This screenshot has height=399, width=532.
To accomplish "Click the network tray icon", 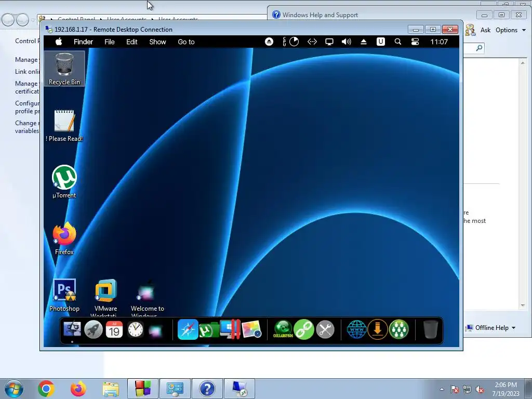I will (x=467, y=389).
